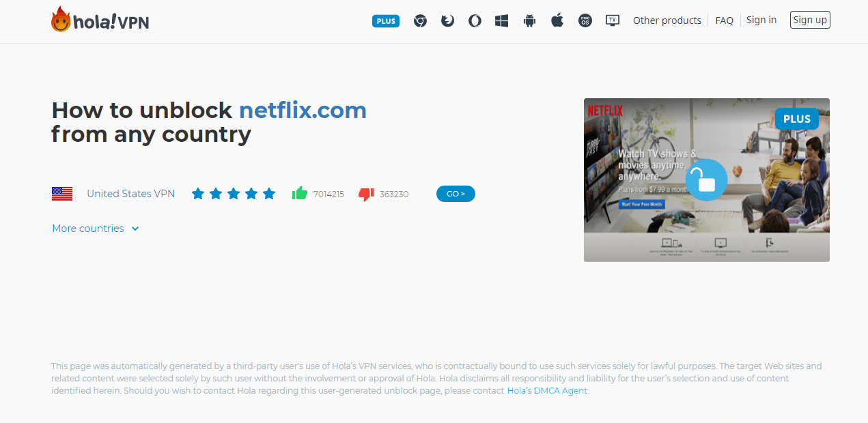Click the thumbs-up count 7014215

point(328,194)
